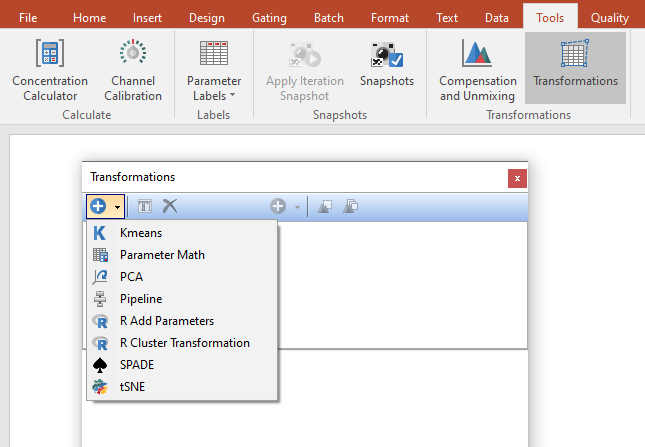645x447 pixels.
Task: Click the delete transformation X icon
Action: click(x=169, y=206)
